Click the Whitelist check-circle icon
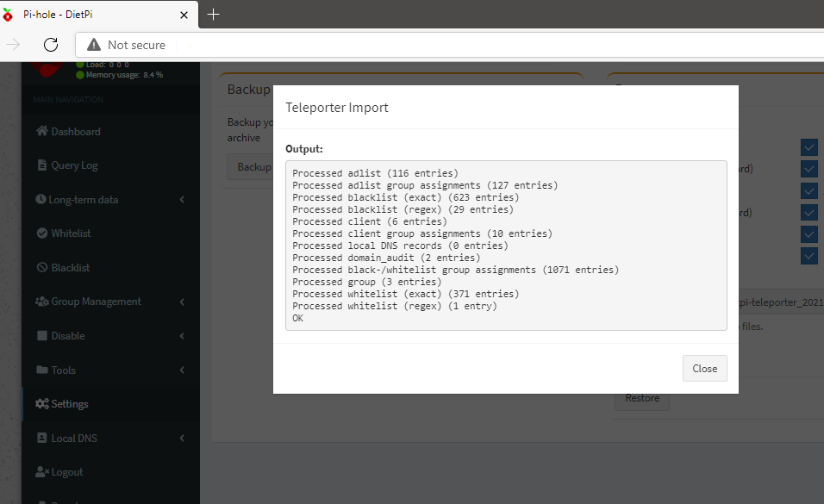This screenshot has width=824, height=504. click(42, 233)
